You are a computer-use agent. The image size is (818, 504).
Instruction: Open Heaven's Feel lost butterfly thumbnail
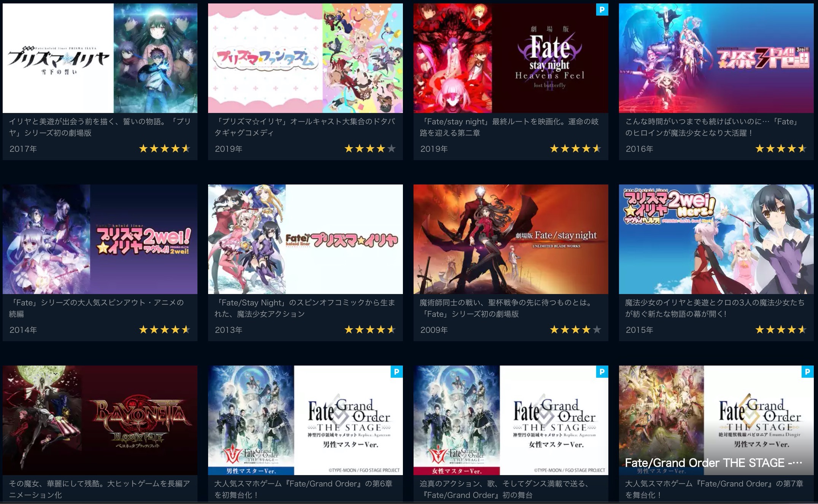click(x=511, y=58)
